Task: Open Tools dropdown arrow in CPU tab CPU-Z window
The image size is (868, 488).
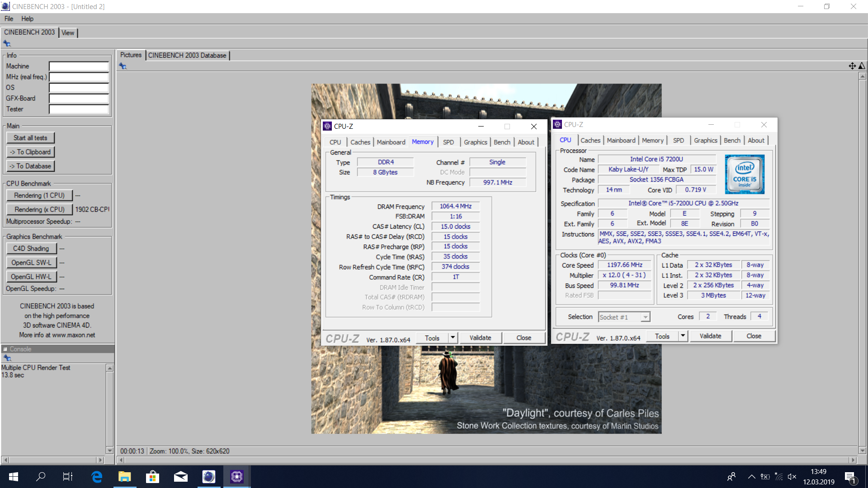Action: tap(683, 336)
